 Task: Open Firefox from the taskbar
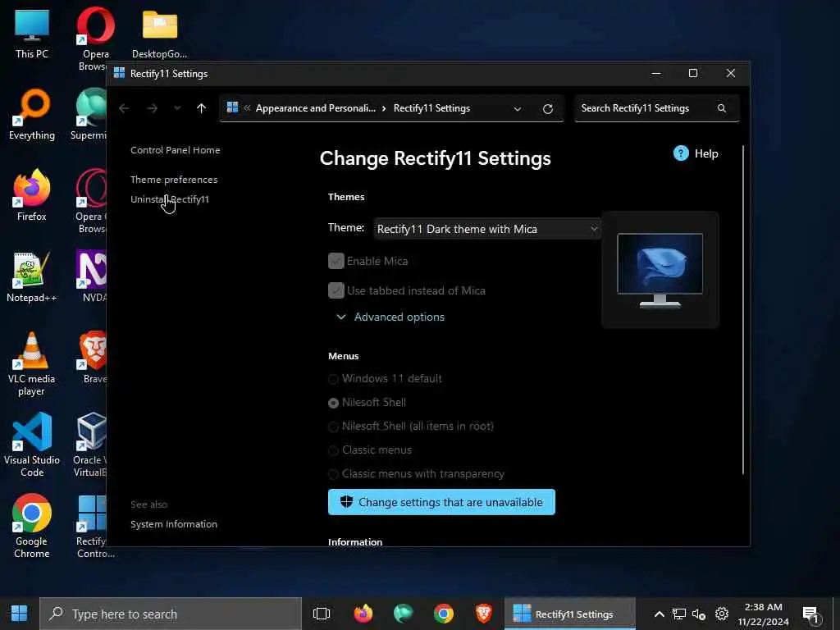point(363,614)
